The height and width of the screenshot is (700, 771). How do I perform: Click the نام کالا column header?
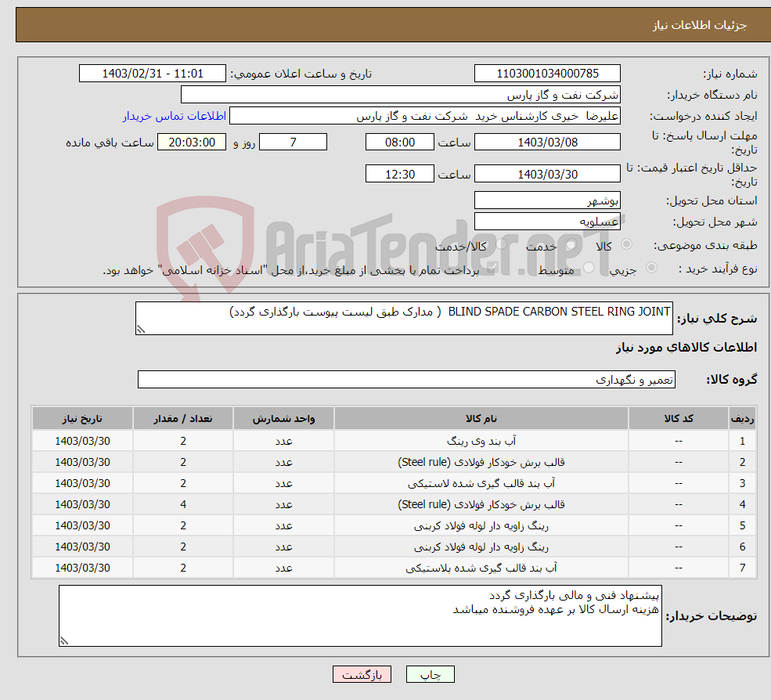click(x=481, y=419)
